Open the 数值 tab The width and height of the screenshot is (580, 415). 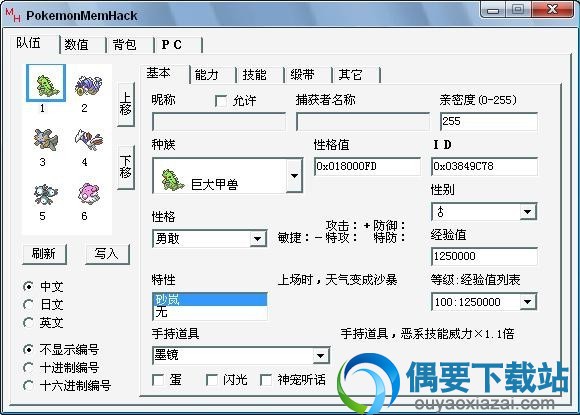point(83,45)
